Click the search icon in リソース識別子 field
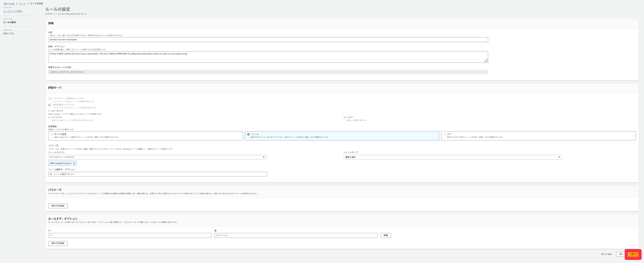Image resolution: width=644 pixels, height=263 pixels. point(51,174)
